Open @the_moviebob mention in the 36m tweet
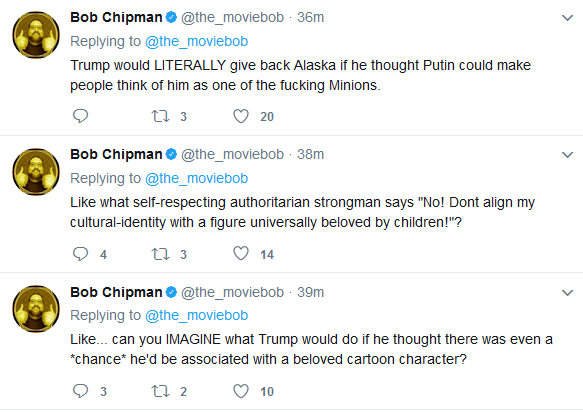This screenshot has width=583, height=412. click(x=196, y=41)
